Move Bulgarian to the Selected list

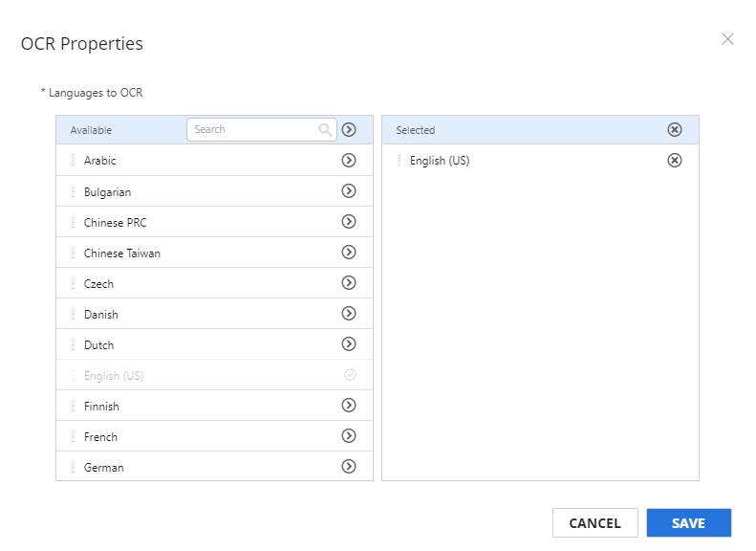pos(349,191)
